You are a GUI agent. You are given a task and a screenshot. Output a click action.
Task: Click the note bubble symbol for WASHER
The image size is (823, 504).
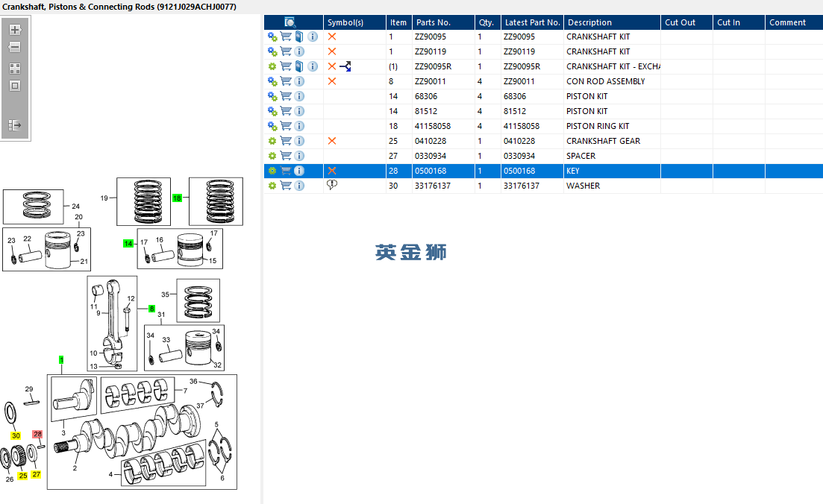332,186
